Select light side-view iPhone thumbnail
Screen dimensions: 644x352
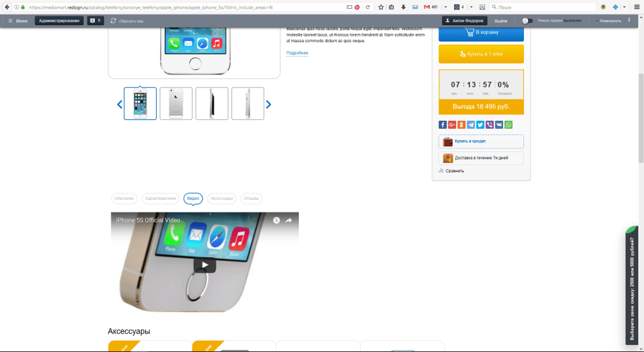click(x=248, y=103)
